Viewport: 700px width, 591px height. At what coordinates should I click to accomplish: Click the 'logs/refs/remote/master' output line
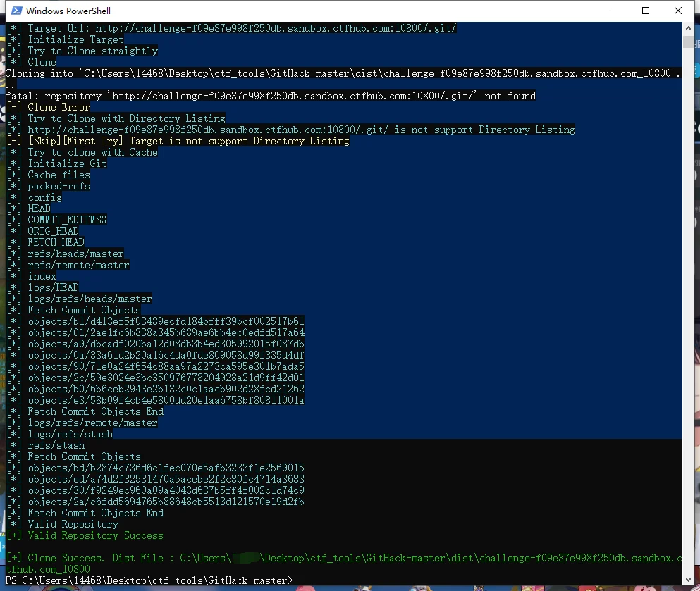coord(92,423)
